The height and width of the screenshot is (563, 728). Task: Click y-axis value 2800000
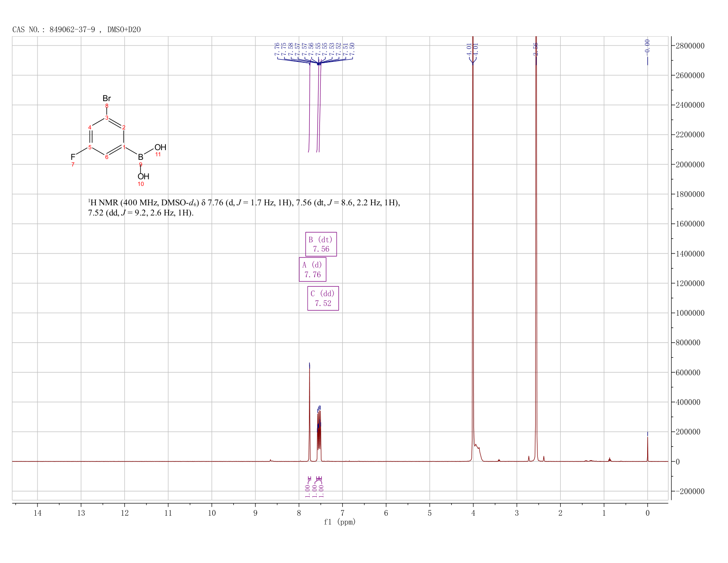[x=689, y=46]
